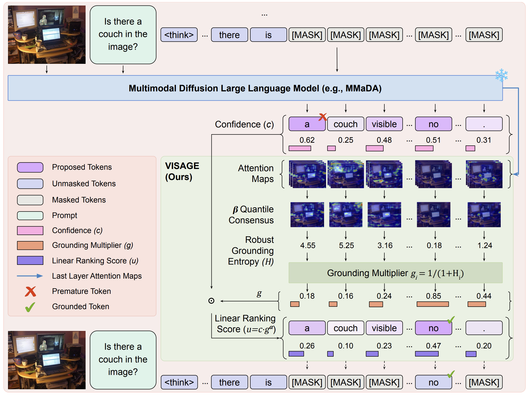
Task: Click blue arrow next to 'Last Layer Attention Maps'
Action: (x=30, y=276)
